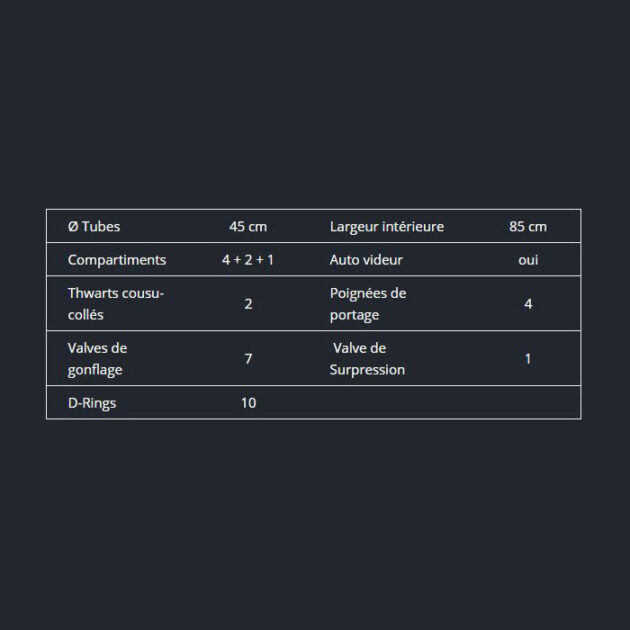Select the "oui" value for Auto videur
Image resolution: width=630 pixels, height=630 pixels.
(528, 260)
